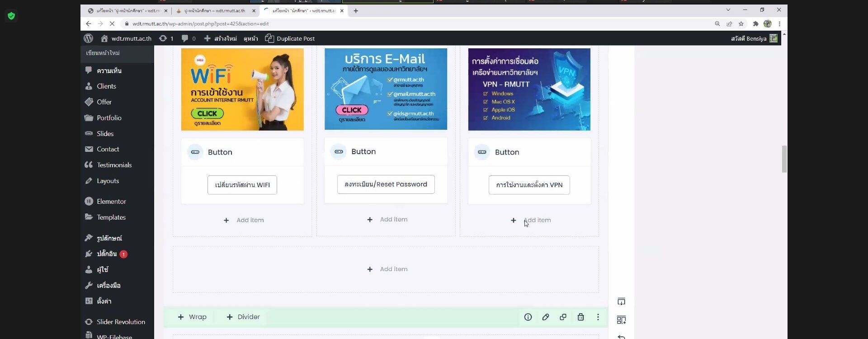Open the updates indicator in admin bar
This screenshot has width=868, height=339.
(x=166, y=38)
